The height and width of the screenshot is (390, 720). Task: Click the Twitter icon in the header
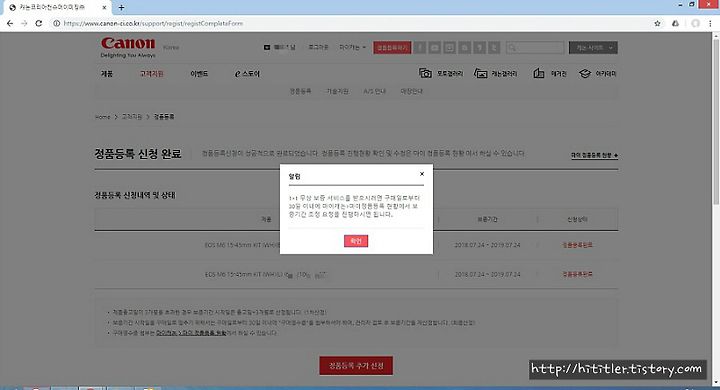(494, 47)
